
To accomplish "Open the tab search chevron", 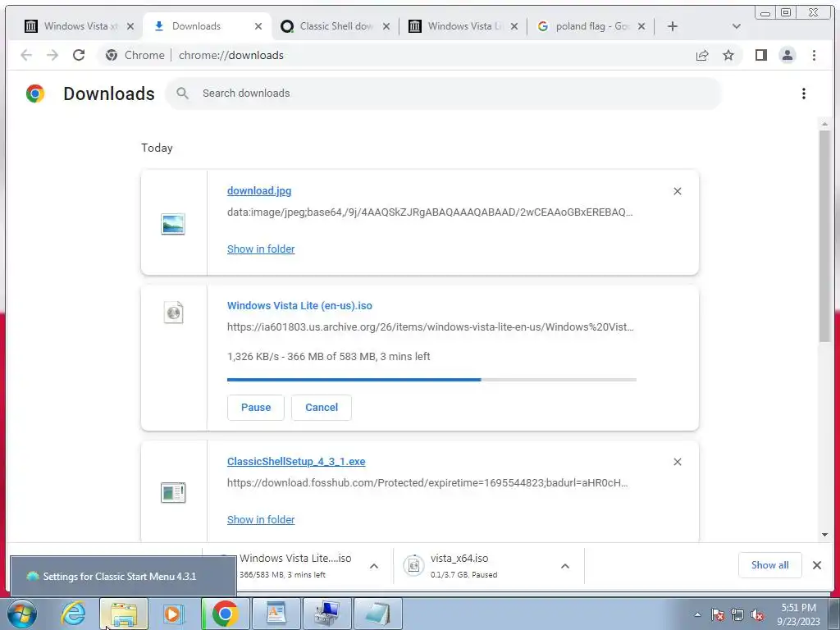I will (x=736, y=26).
